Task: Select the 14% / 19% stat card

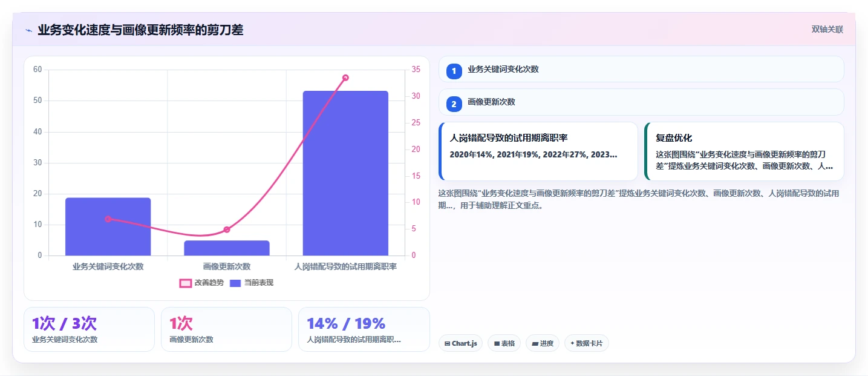Action: tap(364, 329)
